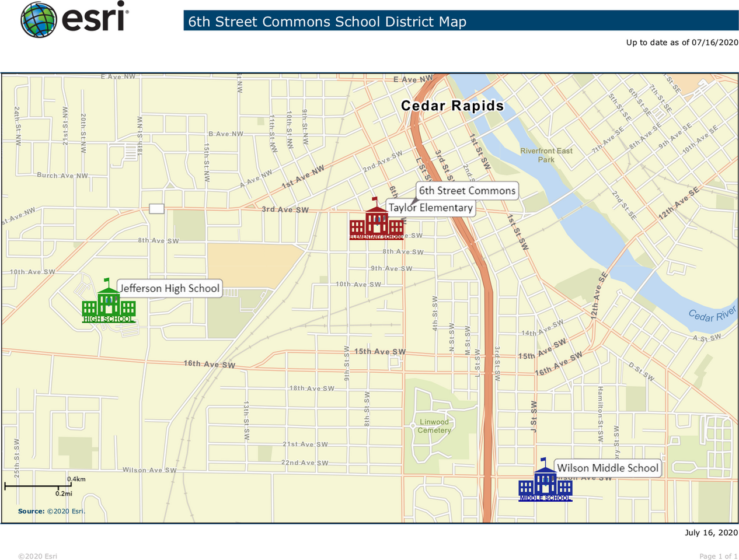This screenshot has width=739, height=560.
Task: Click the 15th Ave SW street label
Action: (379, 352)
